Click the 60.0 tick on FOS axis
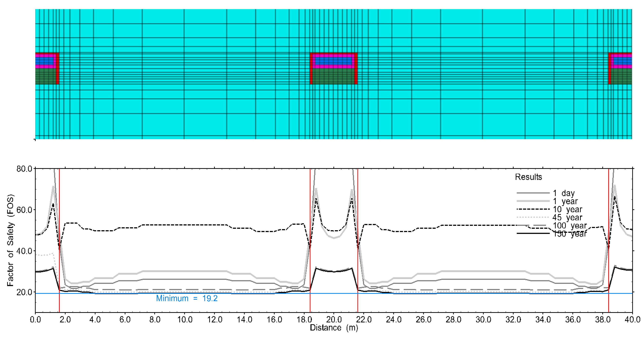Screen dimensions: 644x338 click(24, 210)
